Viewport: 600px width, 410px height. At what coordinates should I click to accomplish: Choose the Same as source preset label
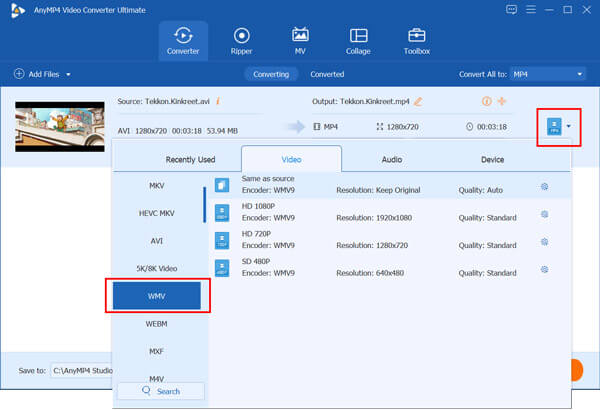pyautogui.click(x=268, y=179)
